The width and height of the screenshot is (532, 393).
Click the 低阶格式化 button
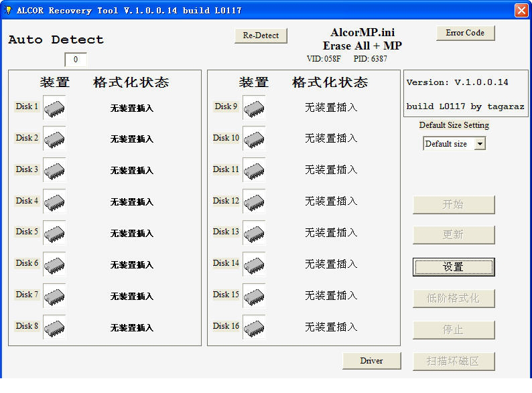coord(454,299)
